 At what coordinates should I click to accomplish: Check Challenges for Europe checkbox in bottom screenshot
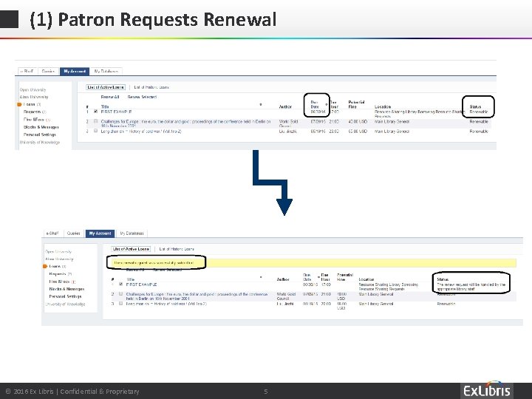[x=120, y=294]
